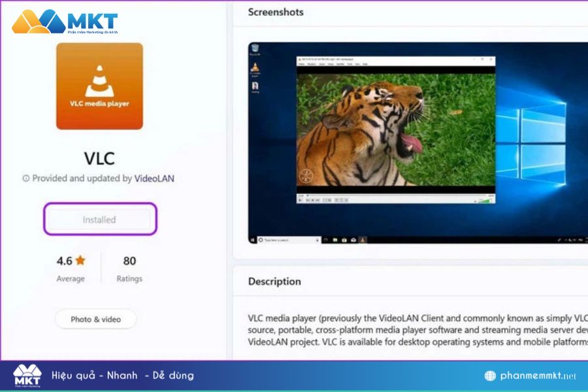The height and width of the screenshot is (392, 588).
Task: Open the Recycle Bin desktop icon
Action: click(254, 49)
